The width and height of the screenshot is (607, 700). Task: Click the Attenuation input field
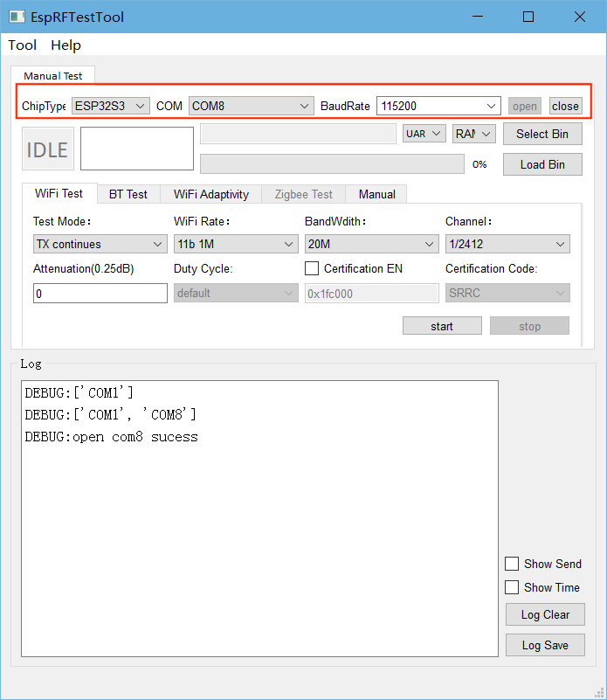(100, 294)
